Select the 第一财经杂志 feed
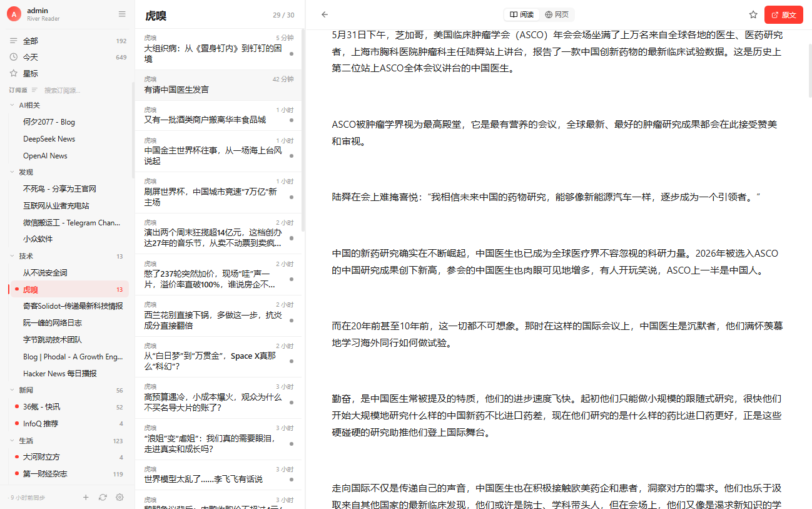 68,474
